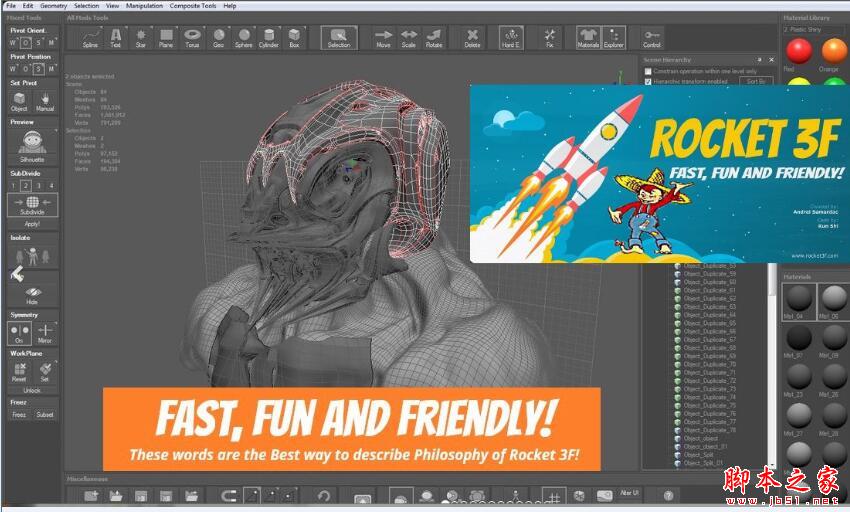Viewport: 850px width, 512px height.
Task: Click the Apply! subdivision button
Action: pyautogui.click(x=32, y=223)
